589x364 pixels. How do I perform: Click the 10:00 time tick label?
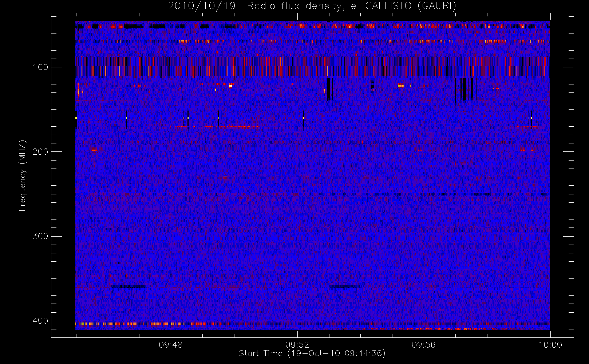(x=550, y=345)
